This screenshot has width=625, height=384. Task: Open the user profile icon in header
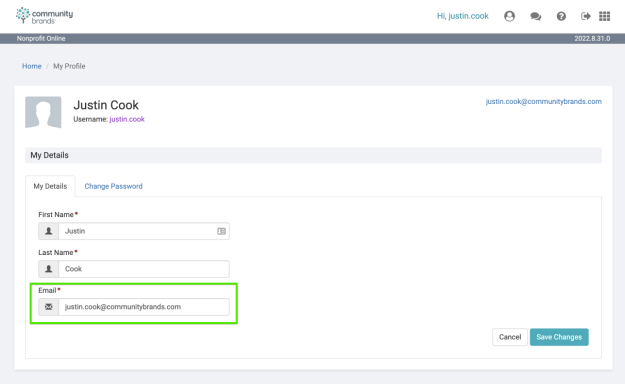pyautogui.click(x=509, y=16)
